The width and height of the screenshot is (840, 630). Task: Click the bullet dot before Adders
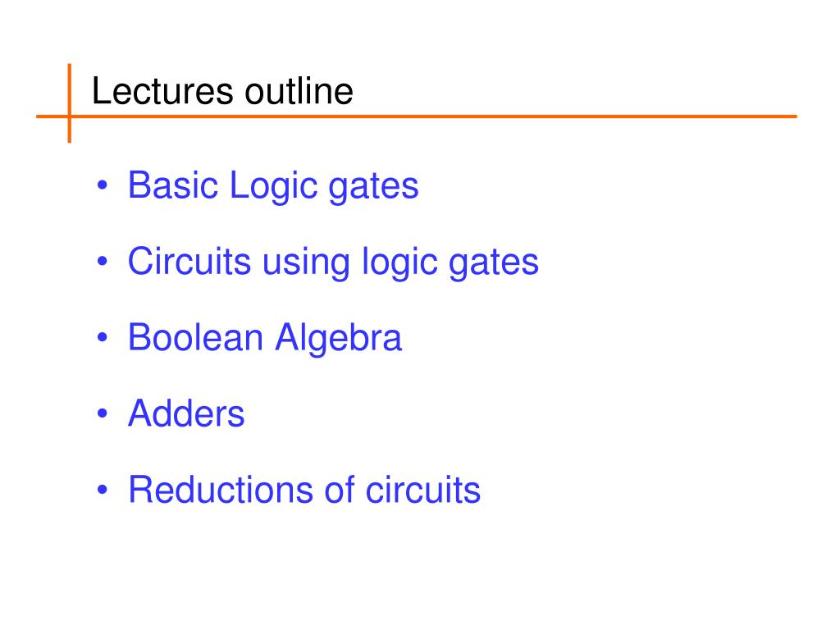pyautogui.click(x=103, y=413)
